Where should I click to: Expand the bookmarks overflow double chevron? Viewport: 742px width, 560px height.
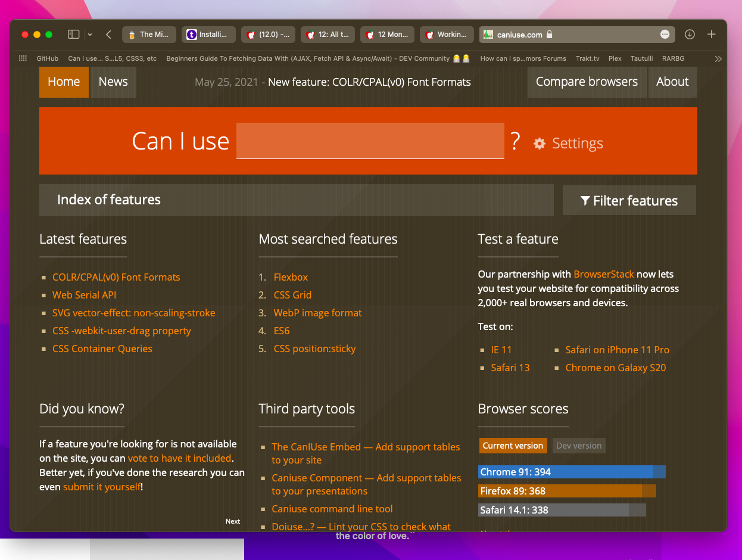718,58
